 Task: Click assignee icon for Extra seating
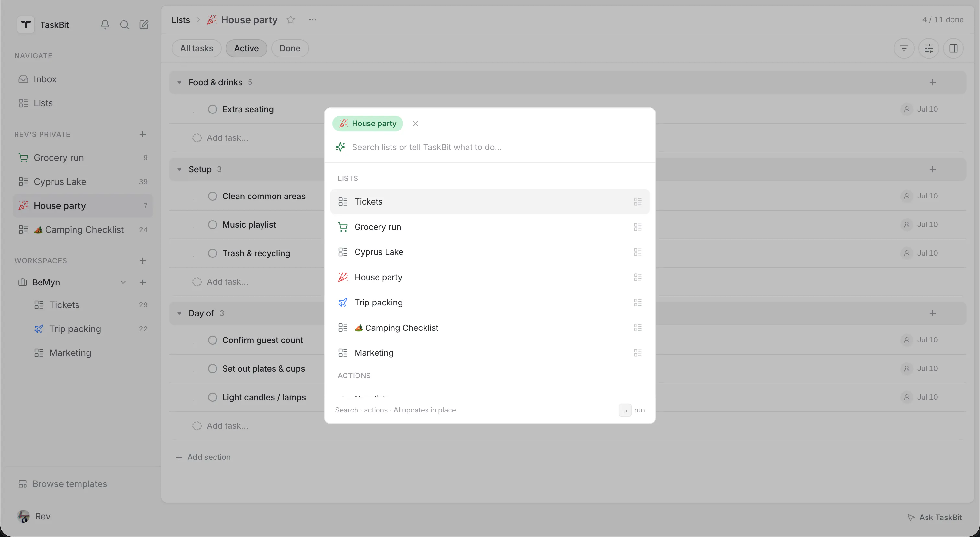coord(906,109)
